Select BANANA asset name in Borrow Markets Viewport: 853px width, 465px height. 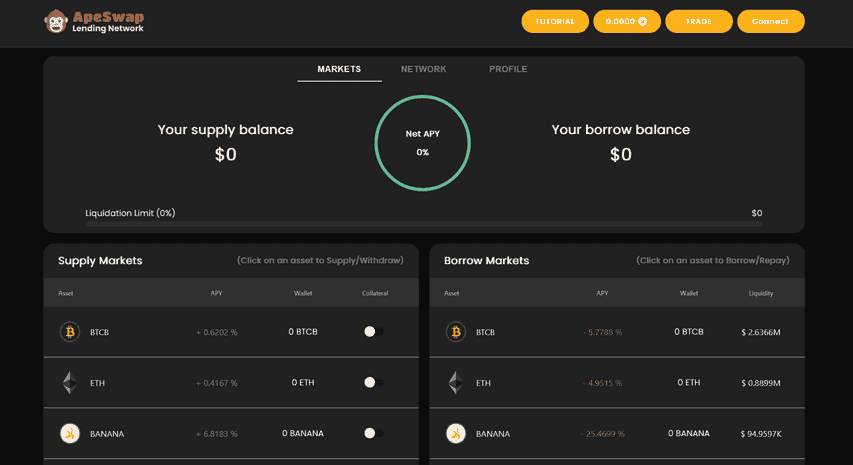493,434
